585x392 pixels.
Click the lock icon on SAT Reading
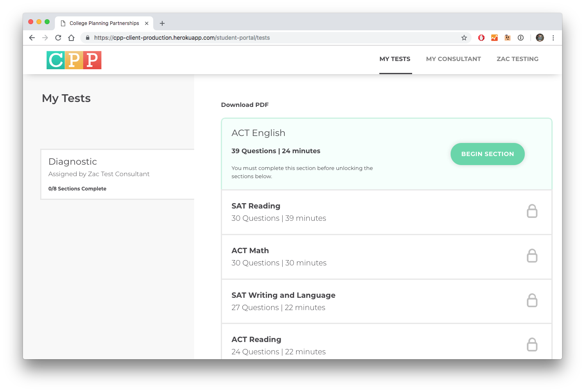tap(532, 211)
